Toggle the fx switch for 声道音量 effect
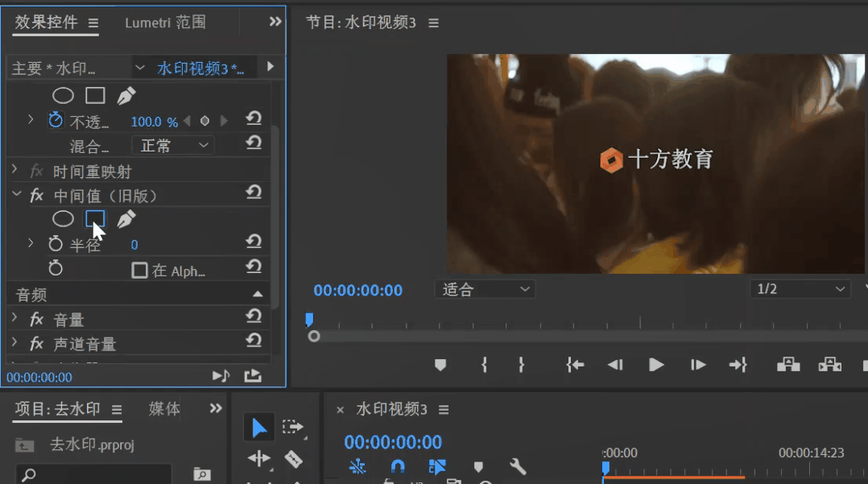Image resolution: width=868 pixels, height=484 pixels. tap(36, 344)
